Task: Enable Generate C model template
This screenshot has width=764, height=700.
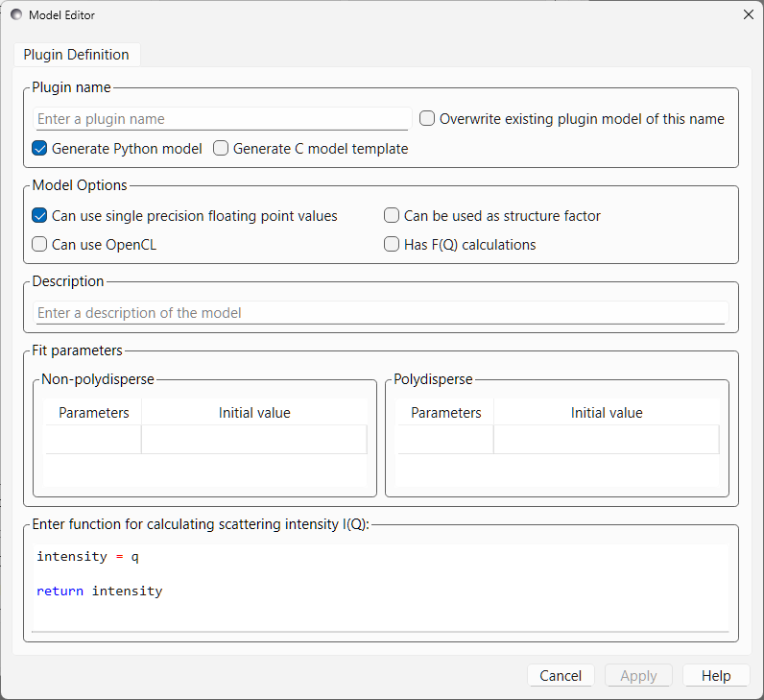Action: 222,149
